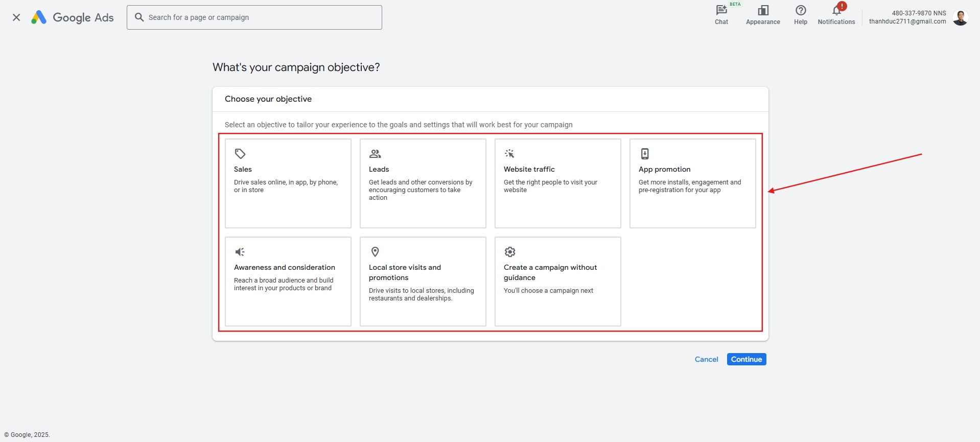Open the Chat beta panel
The width and height of the screenshot is (980, 442).
tap(721, 15)
